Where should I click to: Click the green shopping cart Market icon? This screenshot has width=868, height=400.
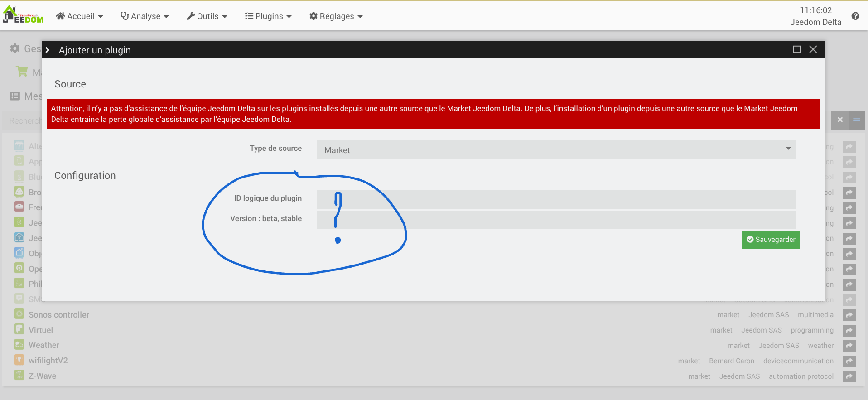click(22, 72)
